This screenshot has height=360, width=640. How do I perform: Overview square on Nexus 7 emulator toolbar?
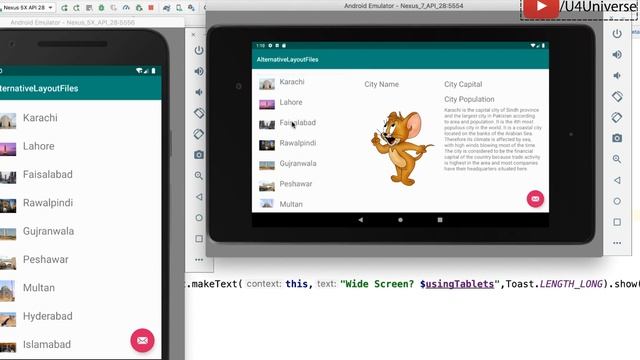(617, 222)
